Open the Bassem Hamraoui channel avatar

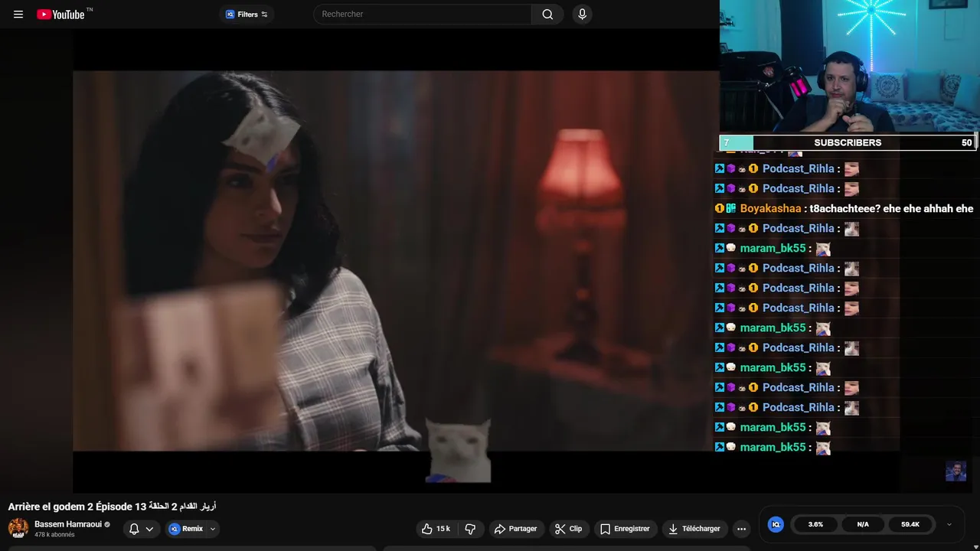coord(18,528)
